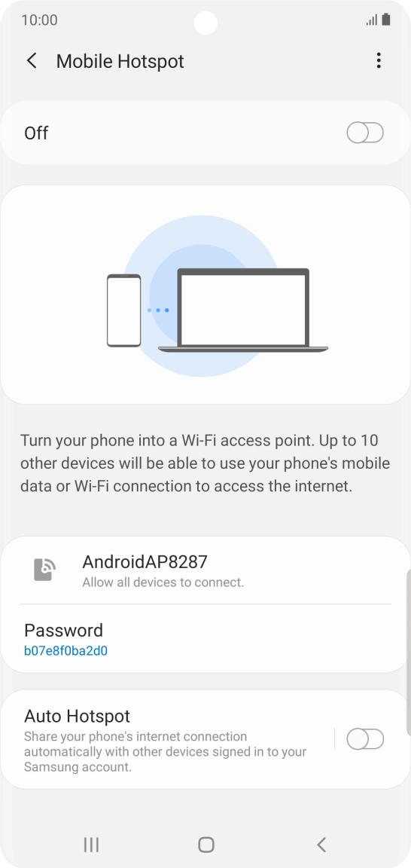Screen dimensions: 411x868
Task: Tap the hotspot SD card icon
Action: point(44,570)
